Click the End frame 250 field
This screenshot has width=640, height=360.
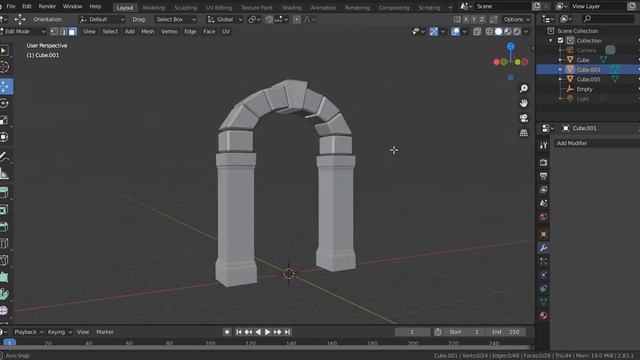tap(506, 332)
